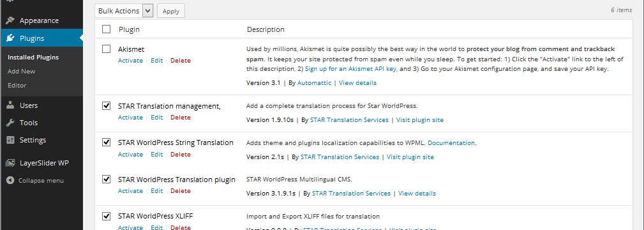Viewport: 644px width, 230px height.
Task: Click the Collapse menu arrow icon
Action: coord(10,180)
